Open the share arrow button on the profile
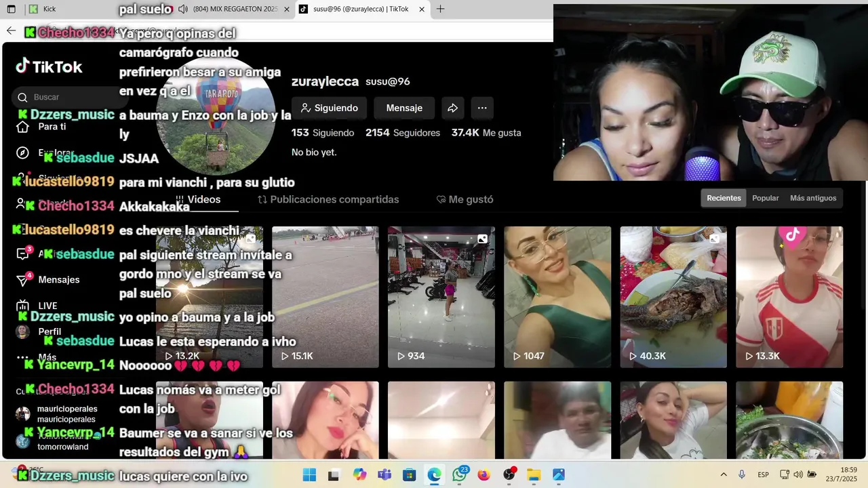This screenshot has width=868, height=488. [x=453, y=108]
